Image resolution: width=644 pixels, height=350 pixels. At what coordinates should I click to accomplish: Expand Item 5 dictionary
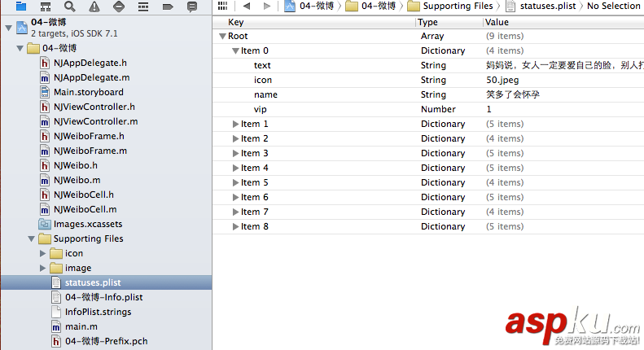point(235,183)
